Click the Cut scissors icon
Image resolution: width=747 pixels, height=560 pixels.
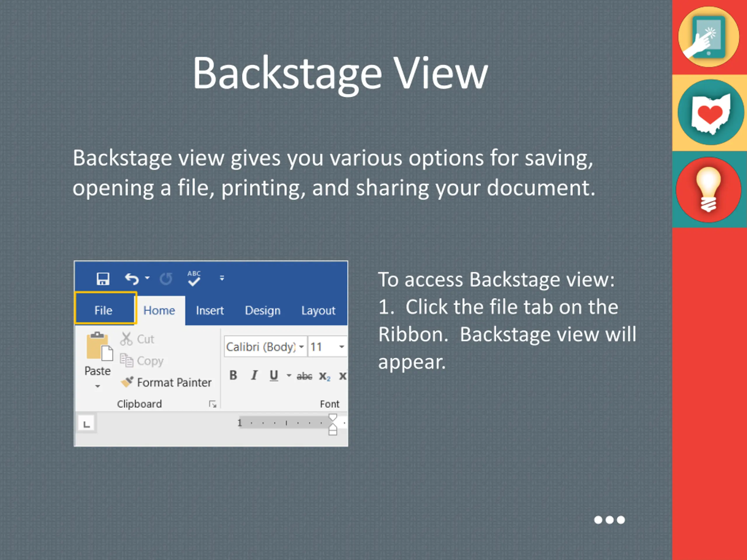pyautogui.click(x=126, y=339)
